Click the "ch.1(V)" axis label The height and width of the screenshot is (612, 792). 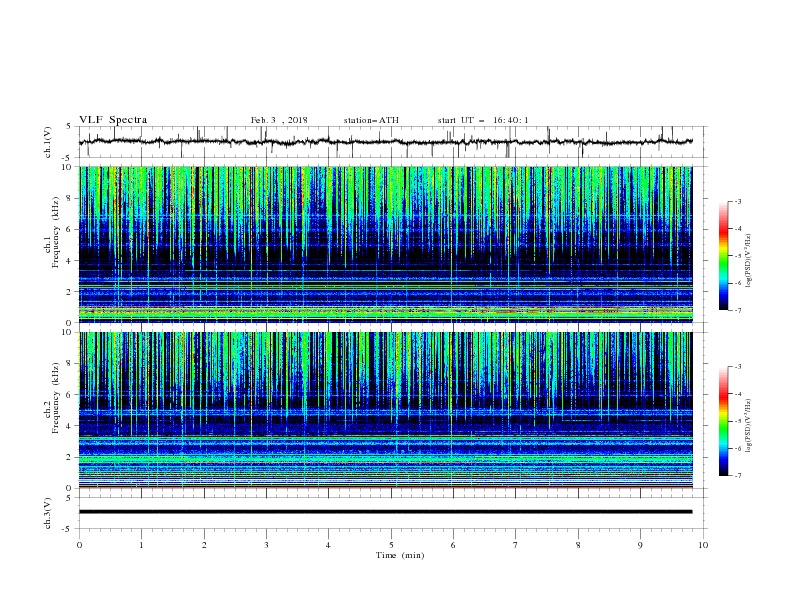click(x=48, y=142)
